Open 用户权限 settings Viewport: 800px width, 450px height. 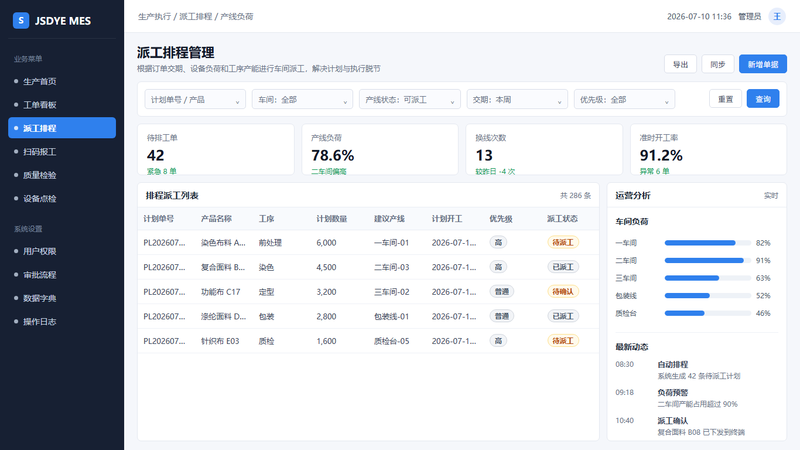coord(62,251)
